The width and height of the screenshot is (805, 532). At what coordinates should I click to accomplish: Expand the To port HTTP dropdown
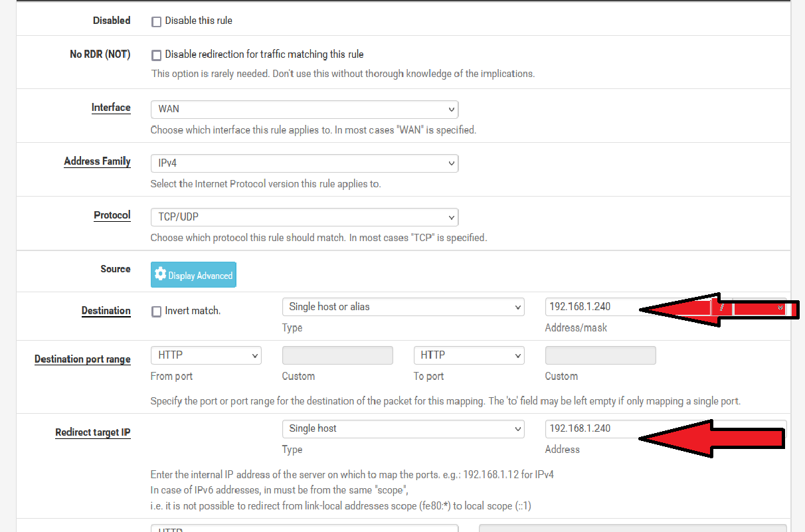[469, 355]
